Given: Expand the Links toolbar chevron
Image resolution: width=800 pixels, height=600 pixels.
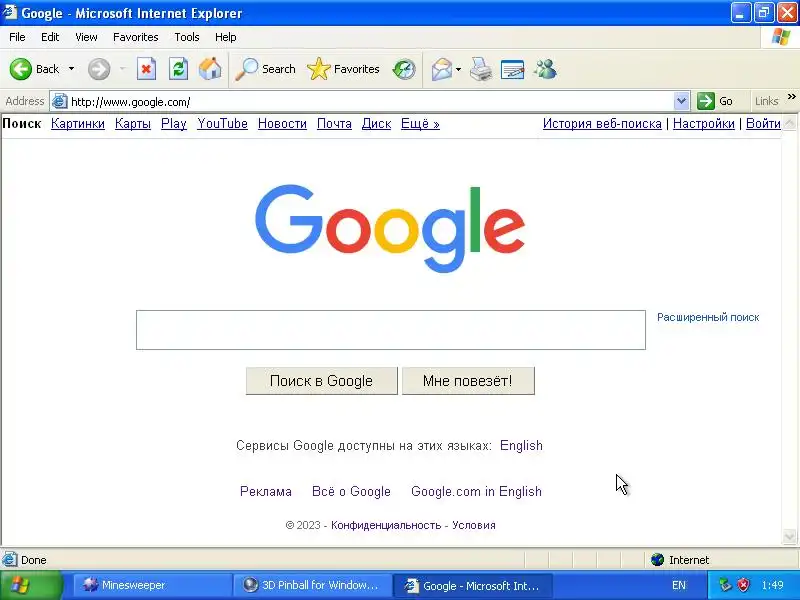Looking at the screenshot, I should click(791, 96).
